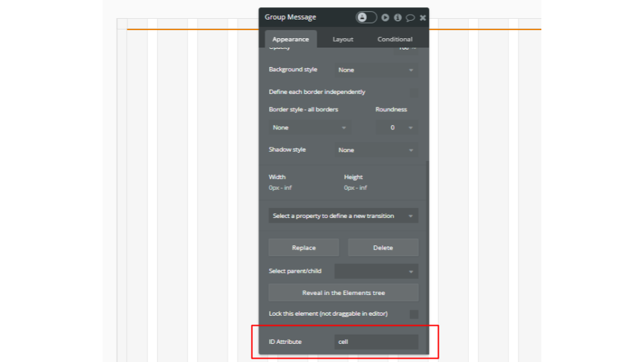The image size is (644, 362).
Task: Check Define each border independently
Action: pyautogui.click(x=414, y=93)
